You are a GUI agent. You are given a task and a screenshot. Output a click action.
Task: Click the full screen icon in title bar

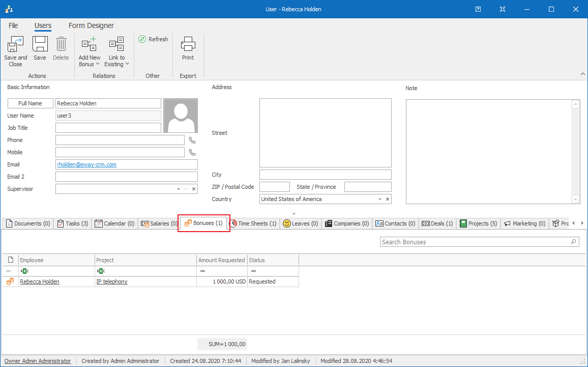pyautogui.click(x=503, y=9)
